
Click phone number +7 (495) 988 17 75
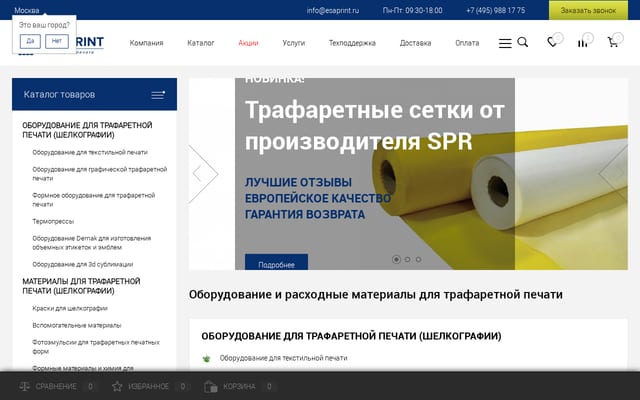496,10
